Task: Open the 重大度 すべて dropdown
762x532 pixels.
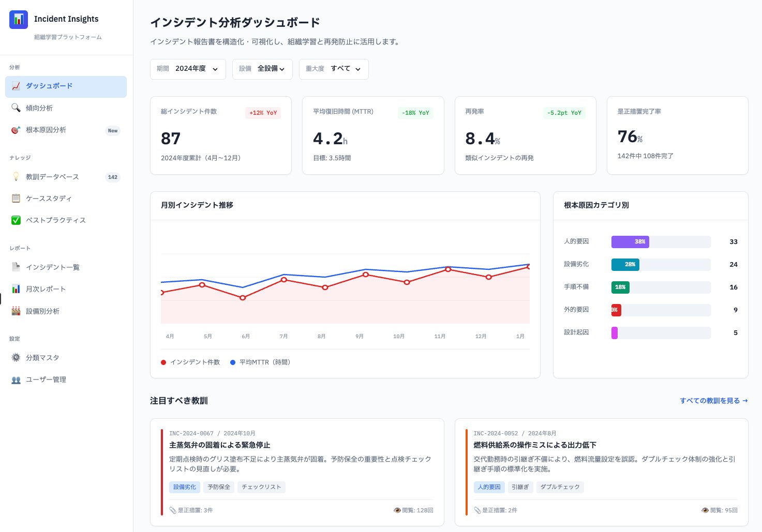Action: click(334, 69)
